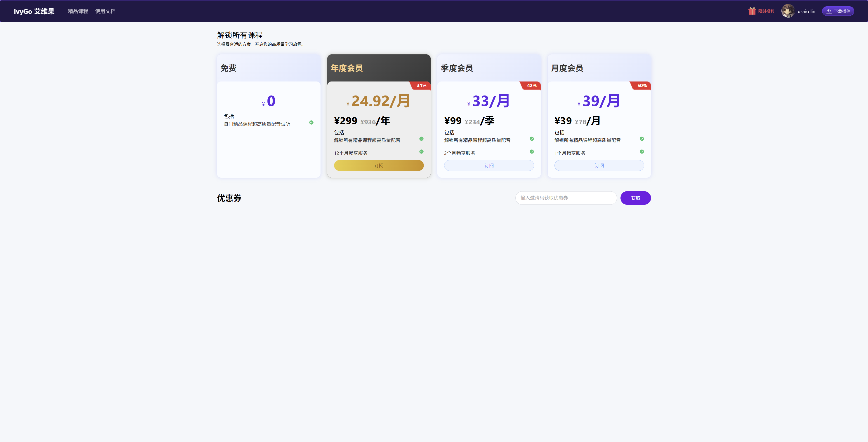Subscribe to the 季度会员 plan
Image resolution: width=868 pixels, height=442 pixels.
489,165
